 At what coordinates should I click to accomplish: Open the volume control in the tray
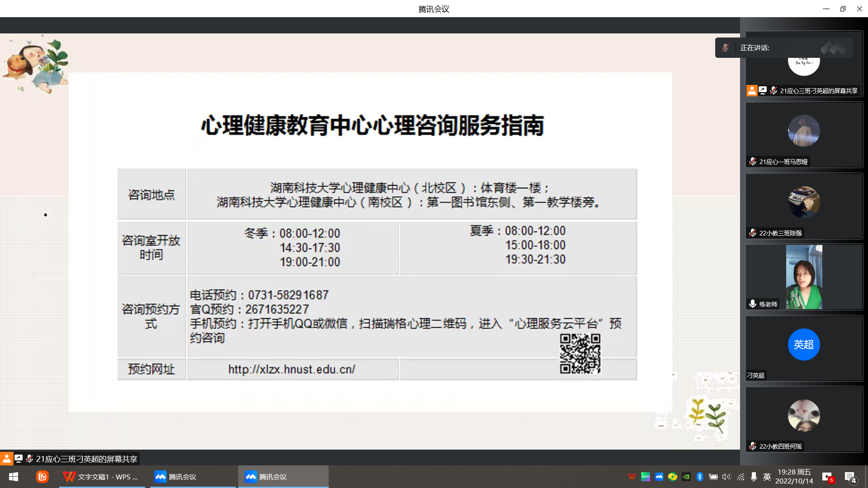pyautogui.click(x=726, y=477)
